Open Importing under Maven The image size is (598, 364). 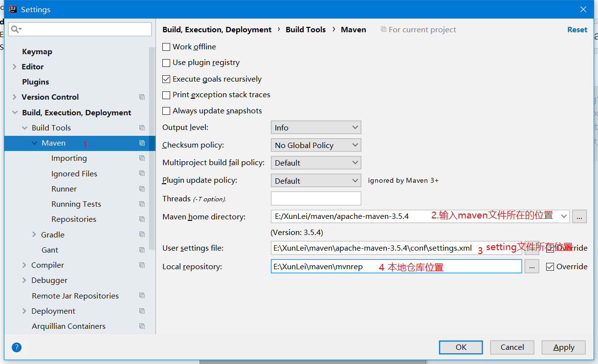click(69, 158)
